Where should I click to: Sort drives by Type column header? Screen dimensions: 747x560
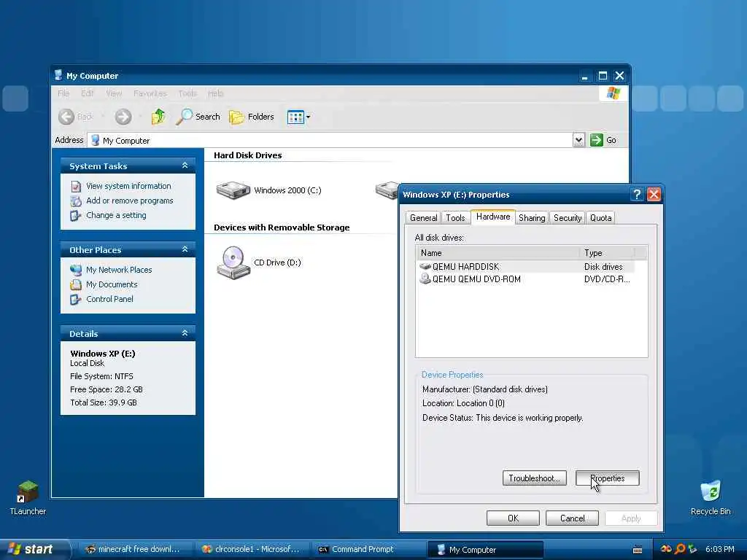click(607, 253)
